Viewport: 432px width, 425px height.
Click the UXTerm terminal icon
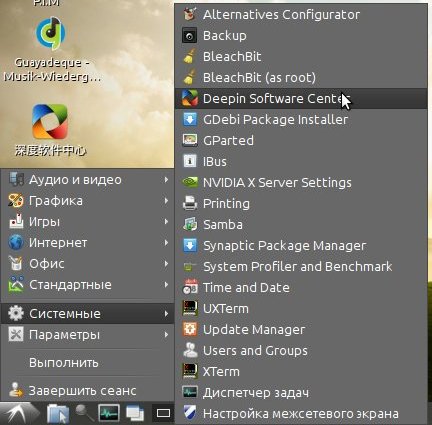coord(190,309)
